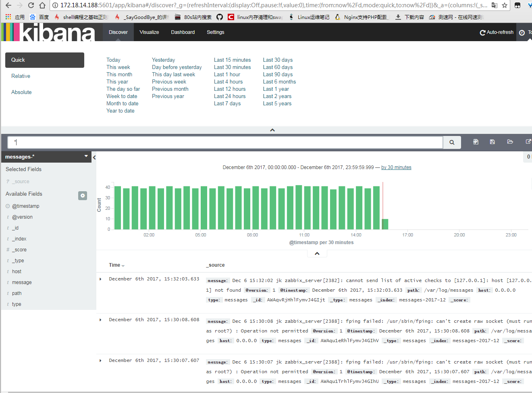Click Save Search floppy icon
This screenshot has height=393, width=532.
pyautogui.click(x=493, y=142)
